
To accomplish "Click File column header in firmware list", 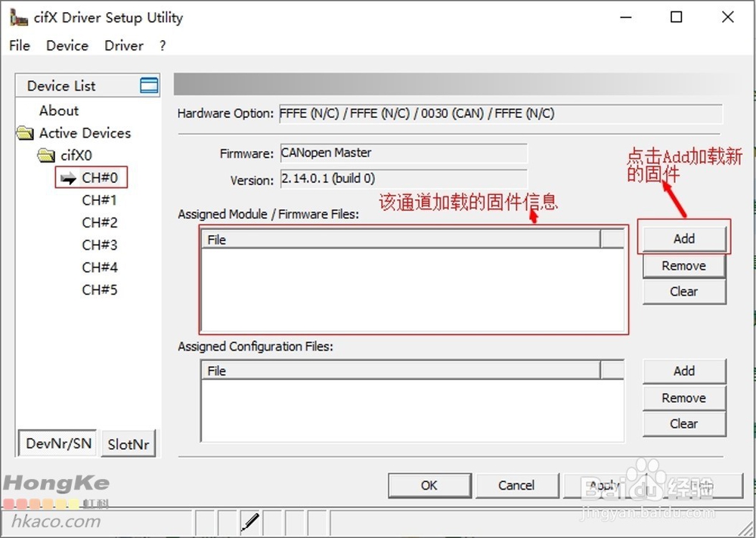I will click(x=401, y=240).
